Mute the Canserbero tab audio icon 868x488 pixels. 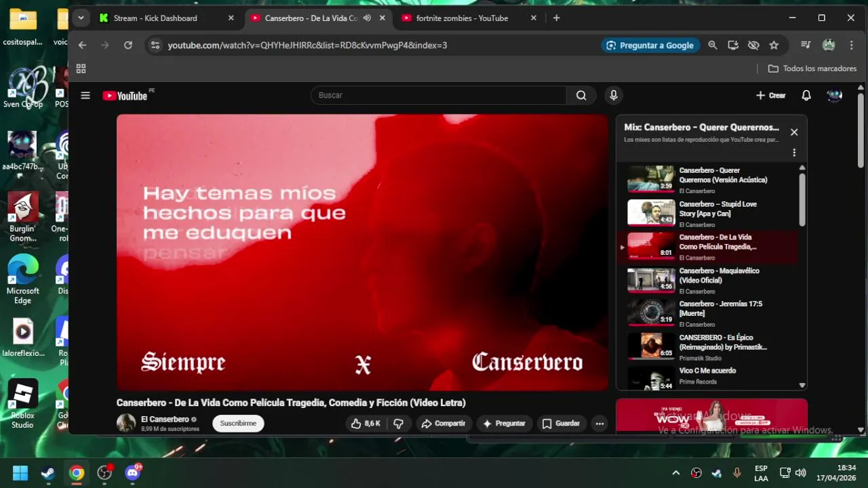pos(367,18)
